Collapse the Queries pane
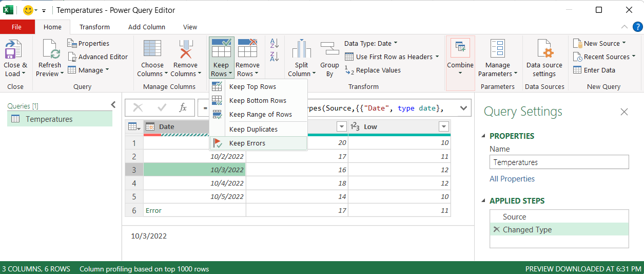Screen dimensions: 644x274 [113, 105]
